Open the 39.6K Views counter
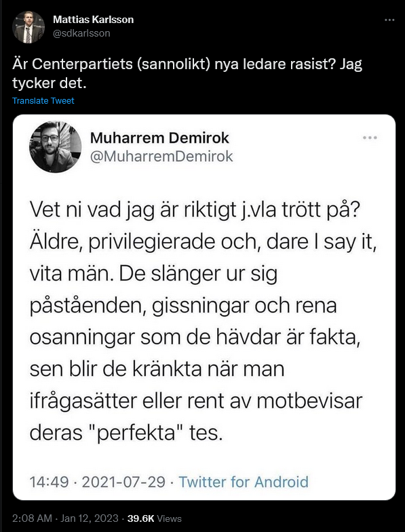The image size is (405, 532). click(154, 518)
